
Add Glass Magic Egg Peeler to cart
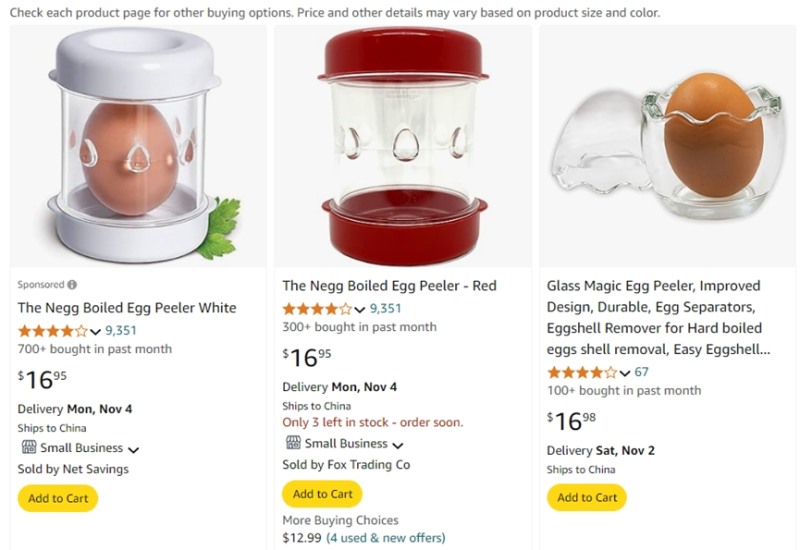point(587,497)
